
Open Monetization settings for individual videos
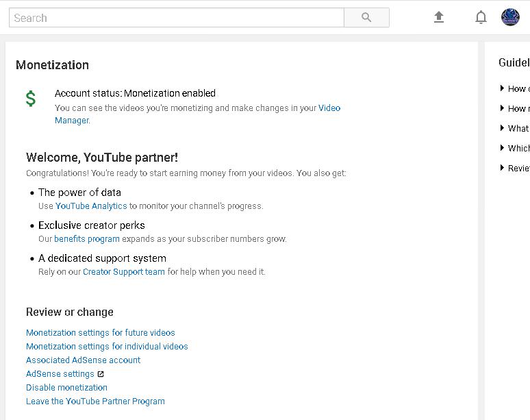(107, 346)
